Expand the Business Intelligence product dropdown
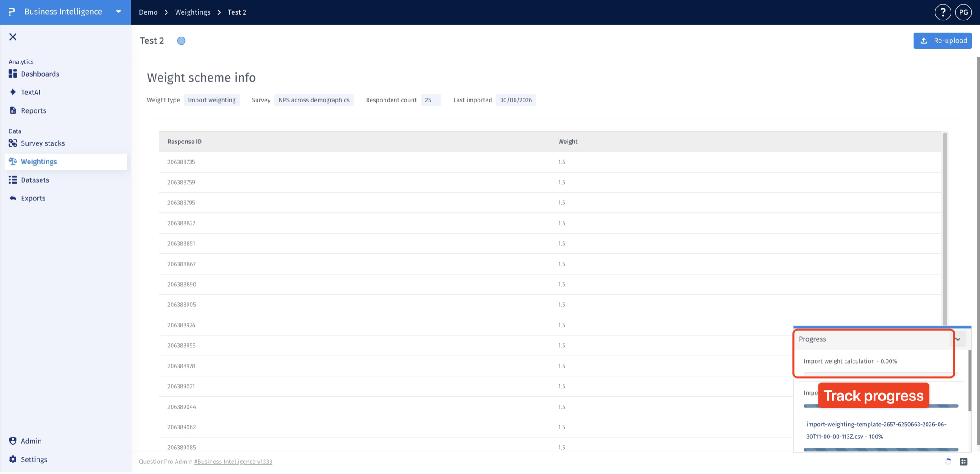This screenshot has height=474, width=980. [118, 12]
